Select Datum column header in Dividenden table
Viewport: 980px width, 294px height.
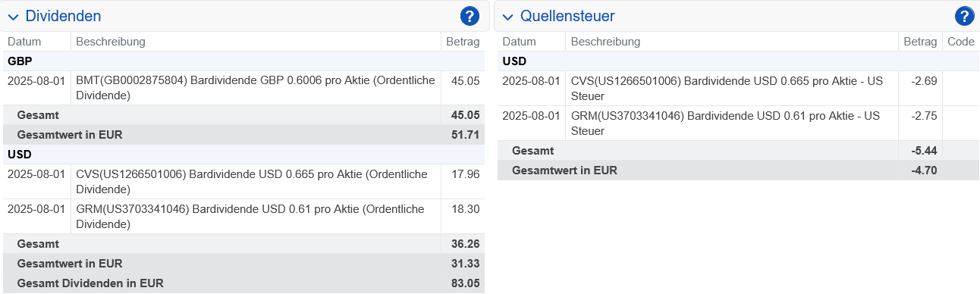point(24,42)
